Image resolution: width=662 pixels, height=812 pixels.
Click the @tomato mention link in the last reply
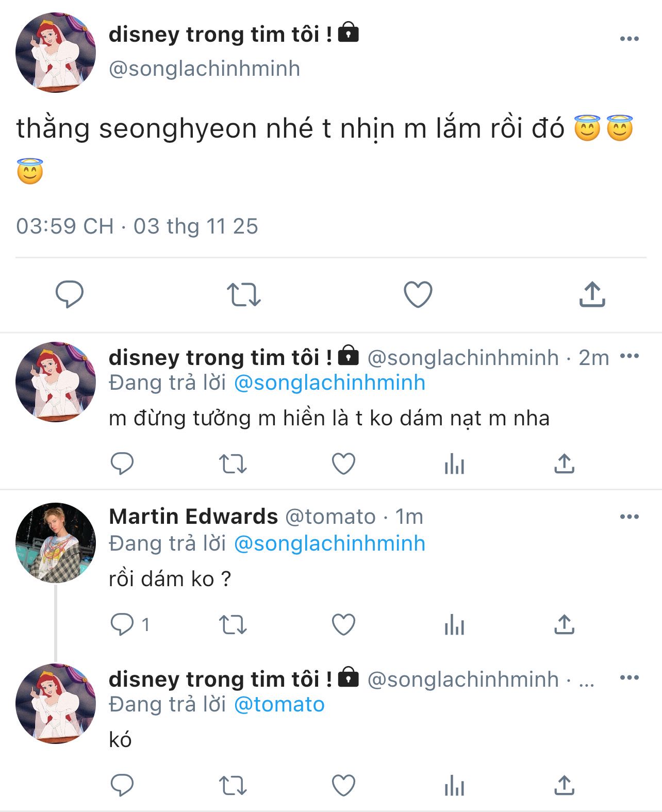(279, 704)
